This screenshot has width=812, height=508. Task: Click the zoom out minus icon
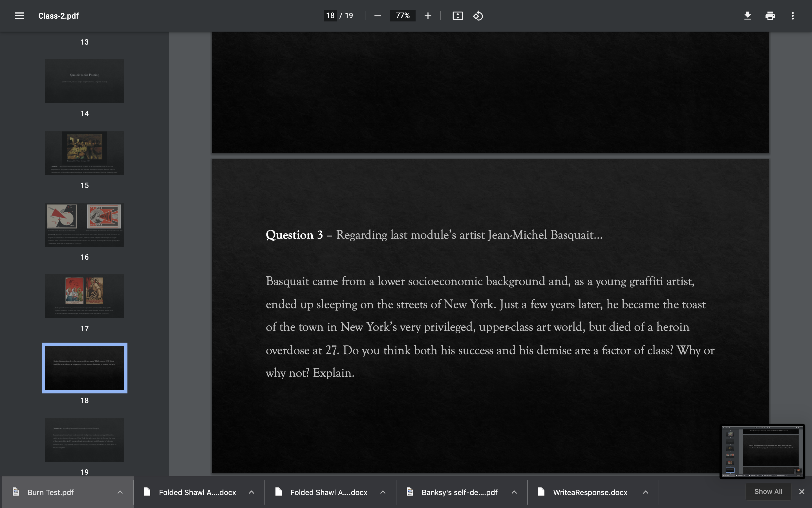(378, 16)
